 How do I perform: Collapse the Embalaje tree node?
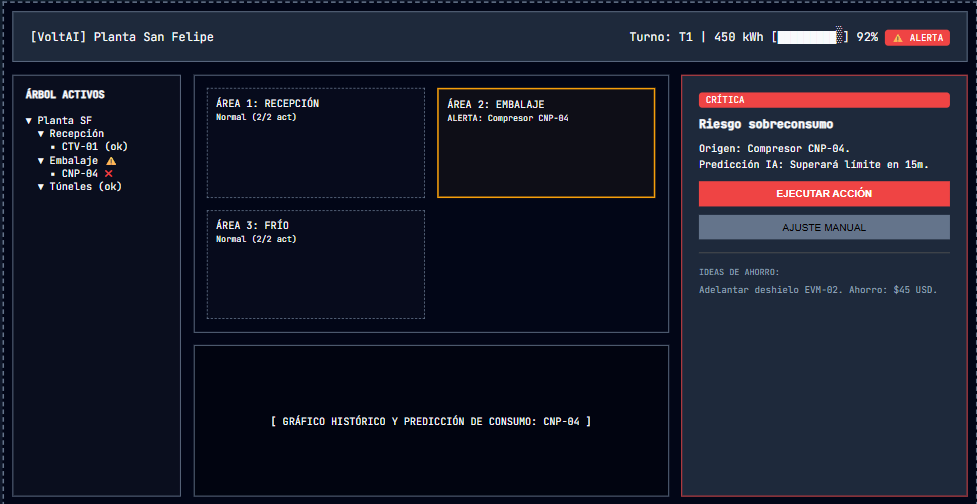click(x=41, y=161)
